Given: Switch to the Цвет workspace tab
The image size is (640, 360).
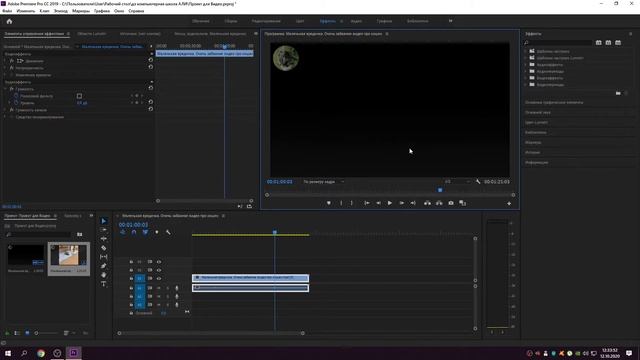Looking at the screenshot, I should (x=300, y=21).
